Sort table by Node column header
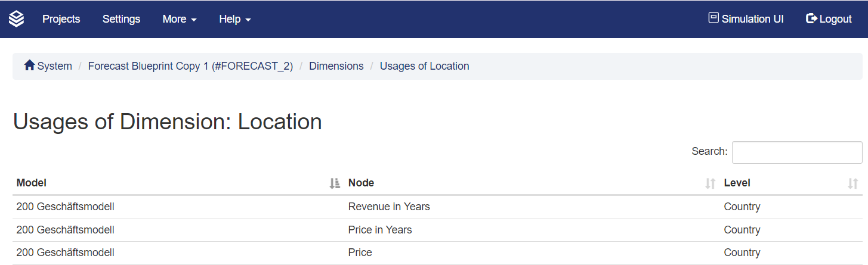The width and height of the screenshot is (868, 265). 361,183
